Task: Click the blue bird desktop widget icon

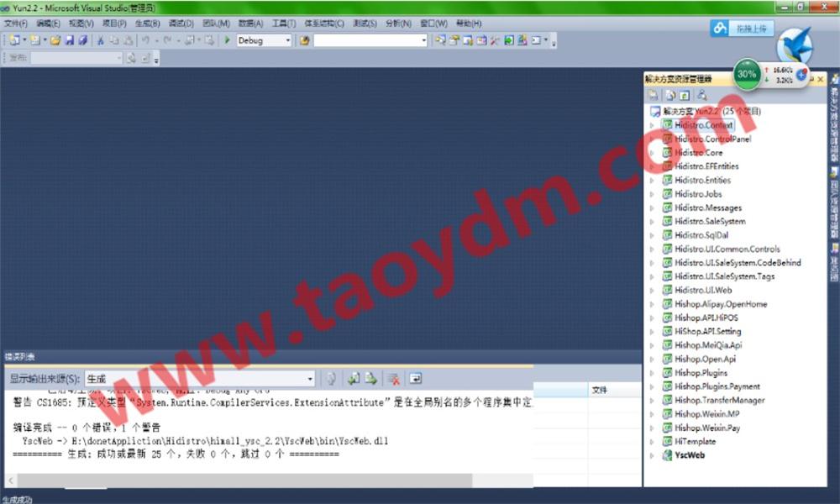Action: click(795, 46)
